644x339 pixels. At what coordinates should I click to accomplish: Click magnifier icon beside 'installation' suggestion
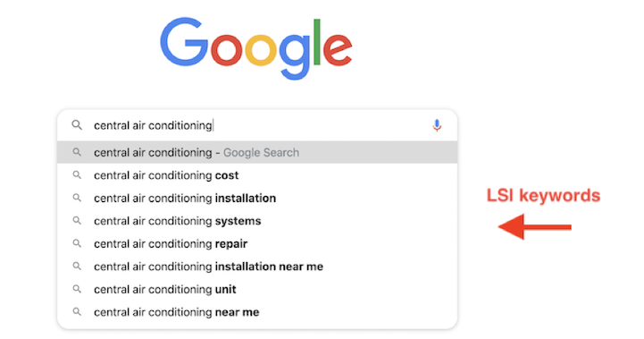[77, 198]
